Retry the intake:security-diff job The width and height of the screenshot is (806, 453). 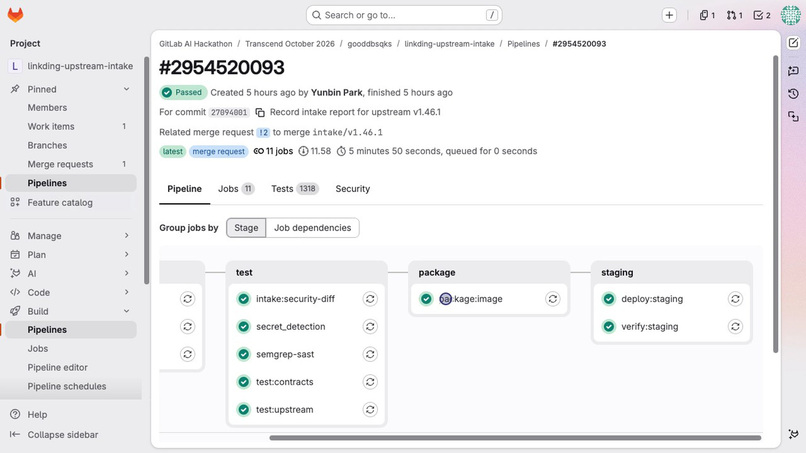pos(370,299)
